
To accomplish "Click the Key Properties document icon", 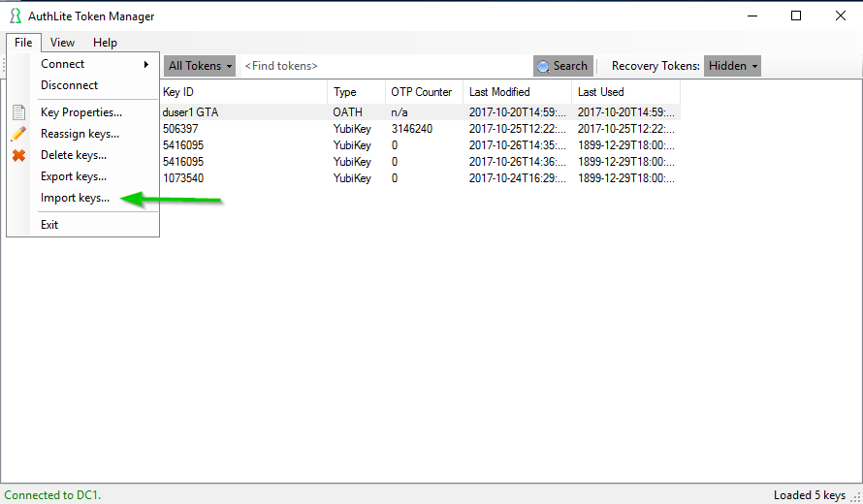I will pos(18,112).
